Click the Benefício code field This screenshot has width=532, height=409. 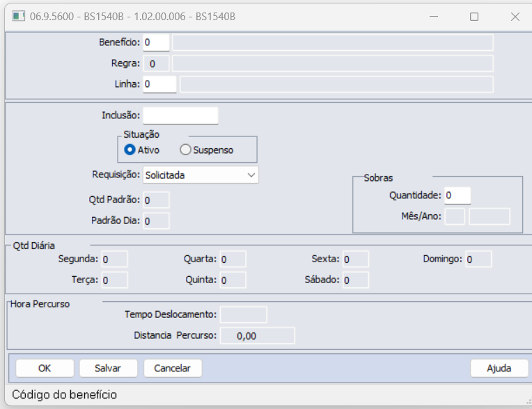click(x=156, y=42)
